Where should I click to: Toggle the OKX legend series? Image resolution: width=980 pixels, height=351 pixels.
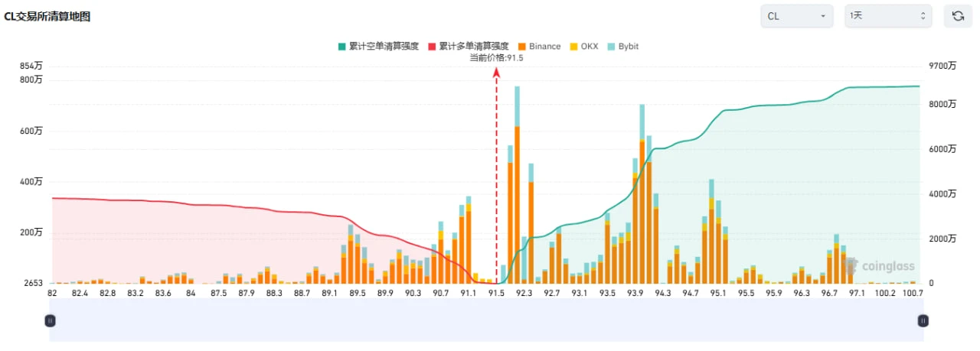coord(583,47)
